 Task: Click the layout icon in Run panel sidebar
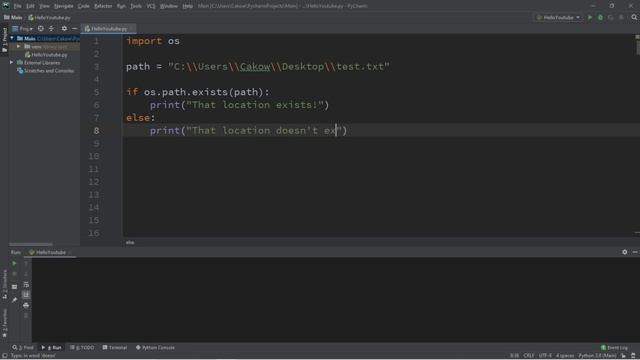click(14, 287)
